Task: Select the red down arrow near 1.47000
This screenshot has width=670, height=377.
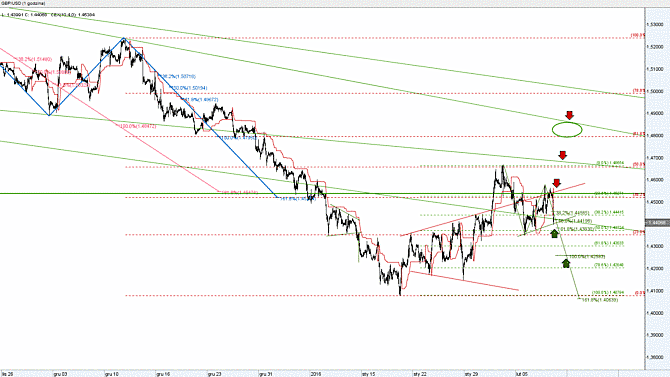Action: tap(562, 155)
